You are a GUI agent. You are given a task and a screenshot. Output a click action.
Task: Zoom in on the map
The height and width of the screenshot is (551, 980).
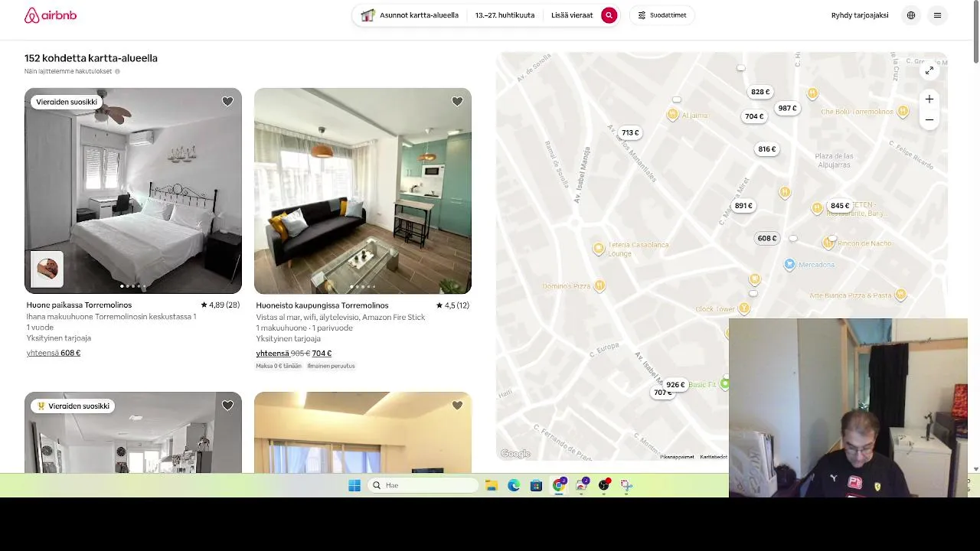point(929,99)
